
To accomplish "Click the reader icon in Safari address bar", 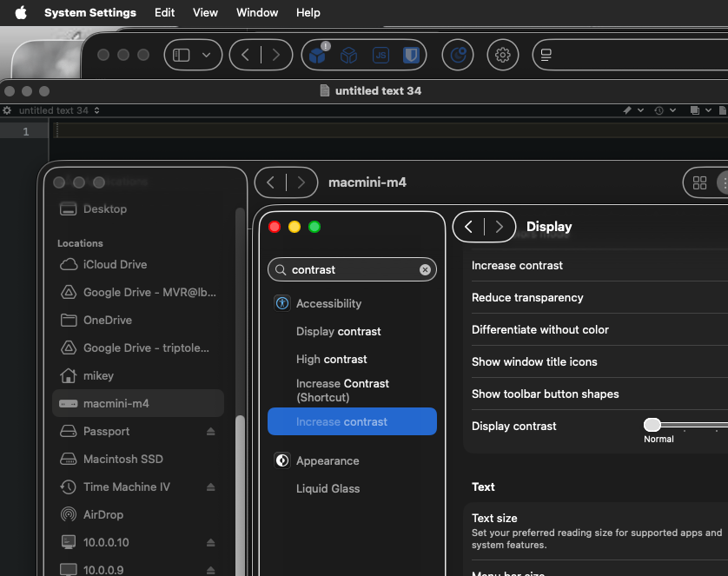I will click(x=546, y=56).
